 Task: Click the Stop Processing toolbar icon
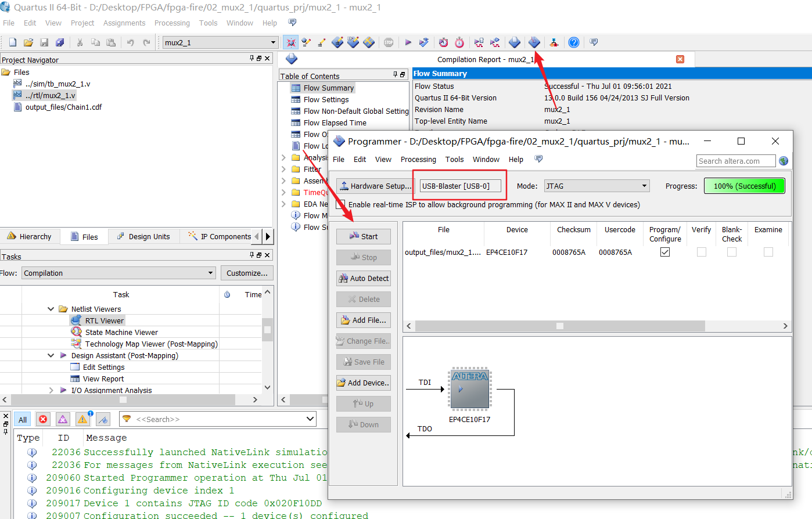tap(389, 42)
